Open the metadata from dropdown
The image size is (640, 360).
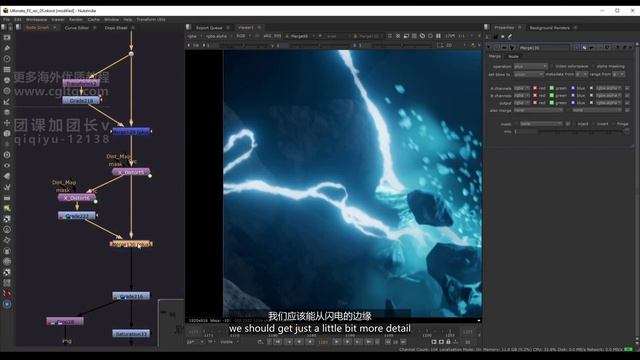point(582,74)
